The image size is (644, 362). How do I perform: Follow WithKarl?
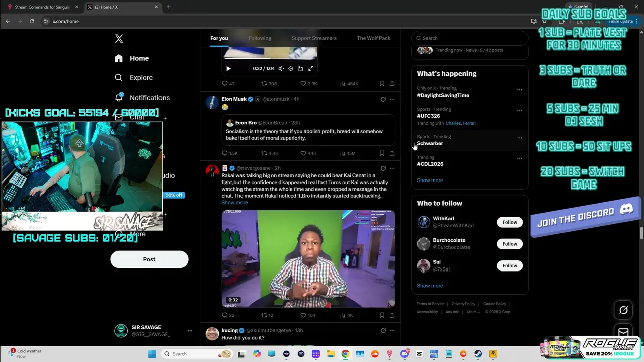(510, 222)
